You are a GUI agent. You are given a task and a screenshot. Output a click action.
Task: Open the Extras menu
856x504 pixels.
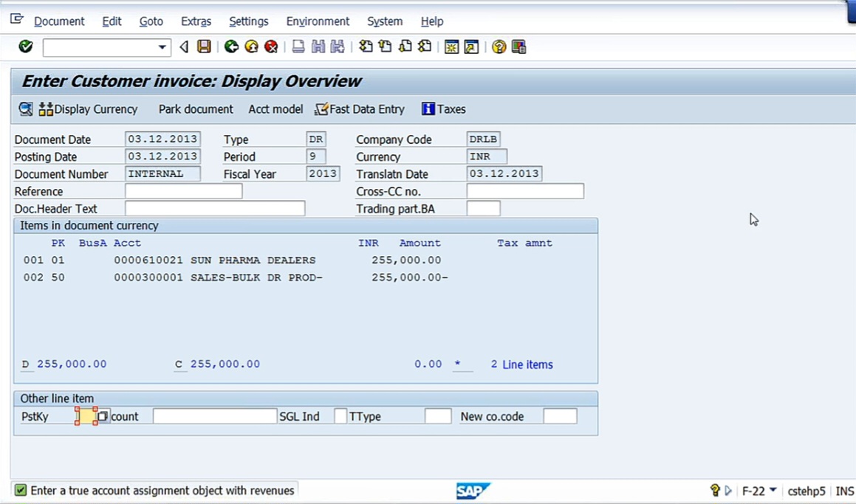pos(196,21)
